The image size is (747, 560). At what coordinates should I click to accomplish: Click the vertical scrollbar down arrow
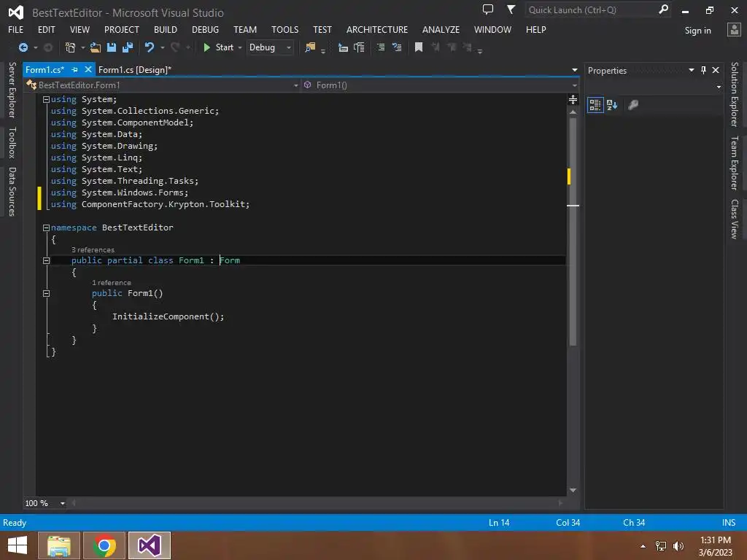coord(573,490)
